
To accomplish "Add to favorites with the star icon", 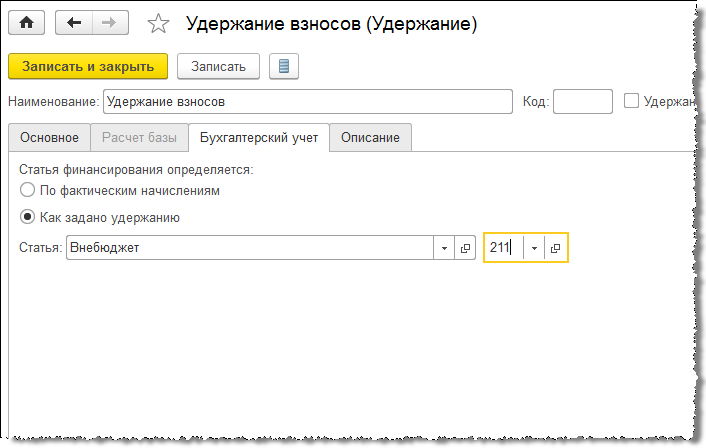I will (x=157, y=24).
